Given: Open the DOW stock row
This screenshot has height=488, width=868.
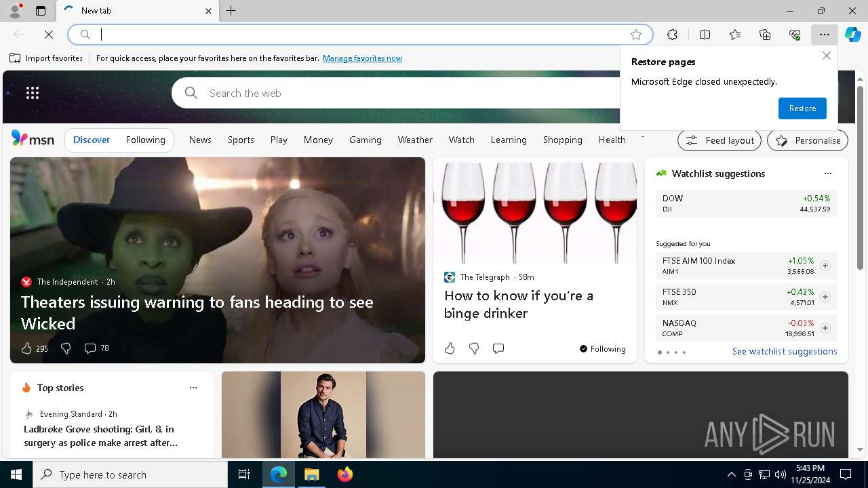Looking at the screenshot, I should tap(746, 203).
